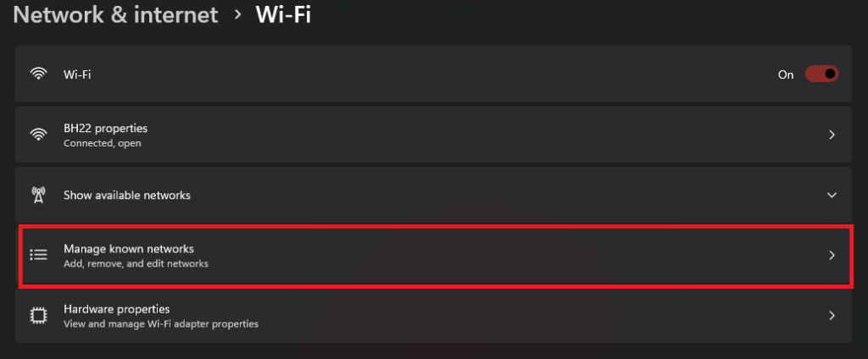This screenshot has height=359, width=868.
Task: Click the On label beside the Wi-Fi switch
Action: [x=786, y=75]
